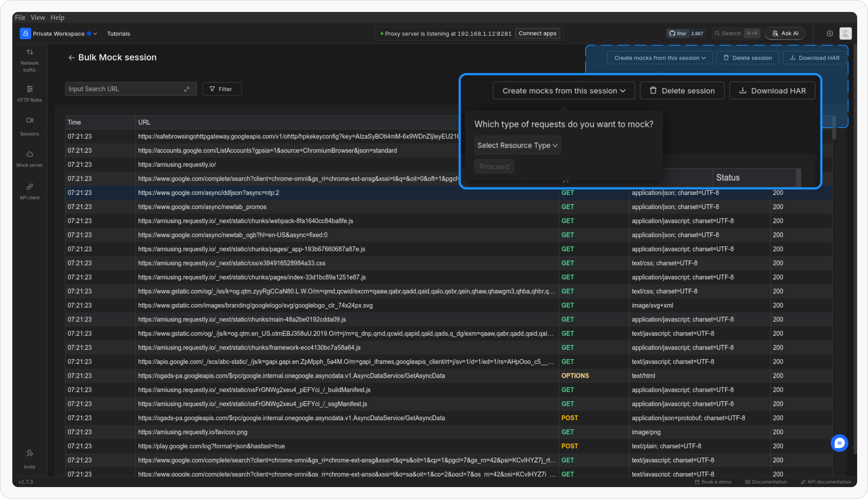Viewport: 868px width, 499px height.
Task: Open the Private Workspace switcher dropdown
Action: pyautogui.click(x=59, y=34)
